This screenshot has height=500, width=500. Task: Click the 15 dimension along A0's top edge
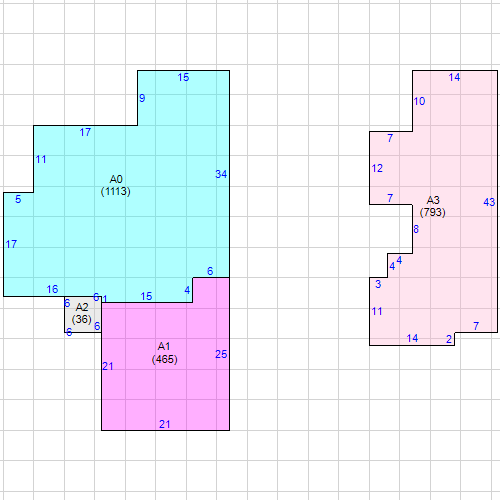(183, 77)
